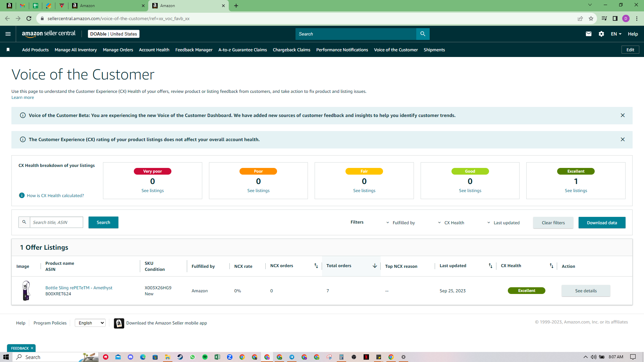Expand the Chrome tab search chevron
The width and height of the screenshot is (644, 362).
[590, 5]
